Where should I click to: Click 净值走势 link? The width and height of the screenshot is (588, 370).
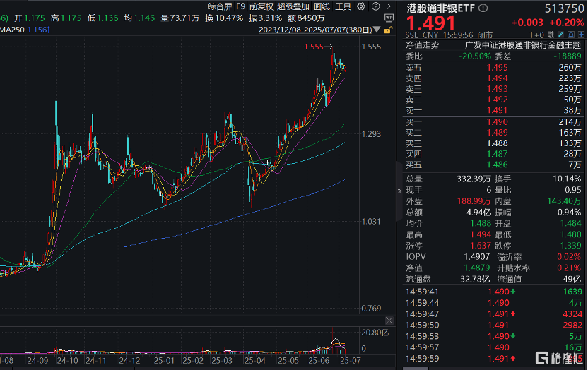[x=422, y=45]
